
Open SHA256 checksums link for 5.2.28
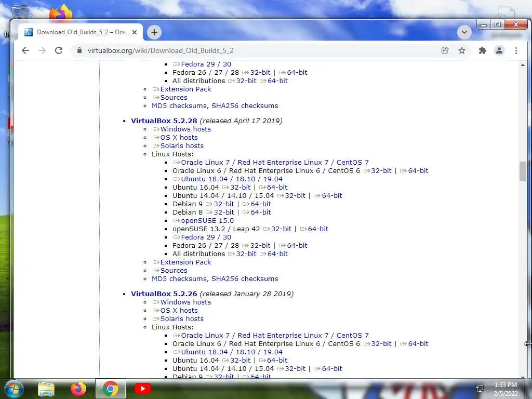245,279
